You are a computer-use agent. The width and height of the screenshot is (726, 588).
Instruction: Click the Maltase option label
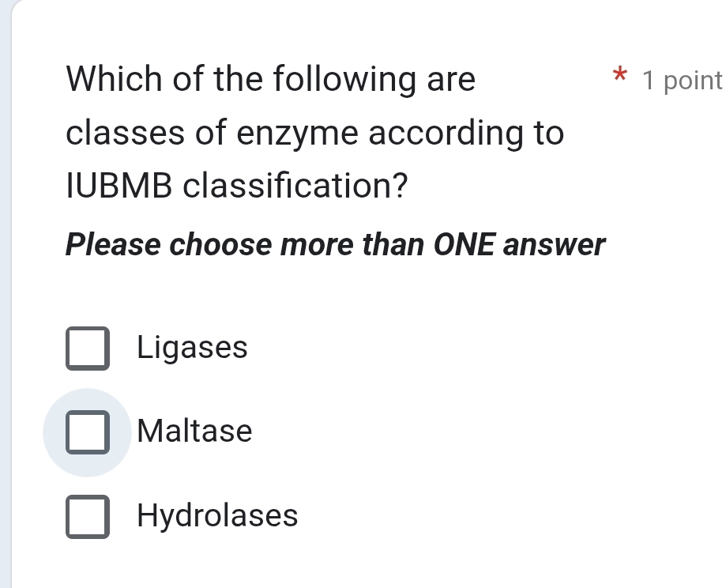(194, 432)
